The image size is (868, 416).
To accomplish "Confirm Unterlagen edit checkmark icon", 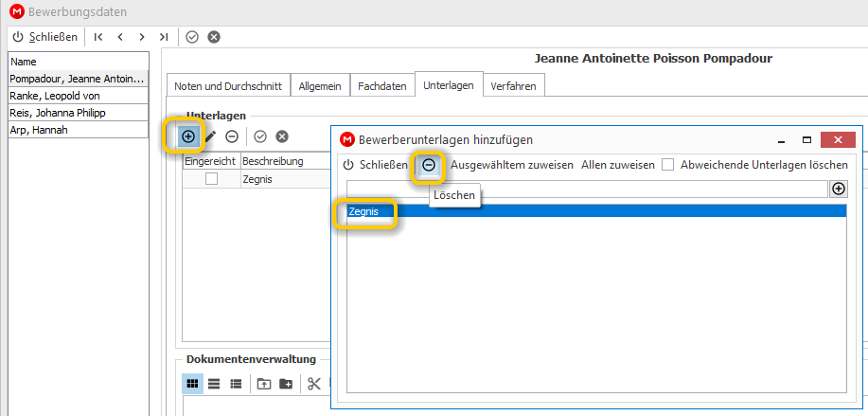I will [x=260, y=136].
